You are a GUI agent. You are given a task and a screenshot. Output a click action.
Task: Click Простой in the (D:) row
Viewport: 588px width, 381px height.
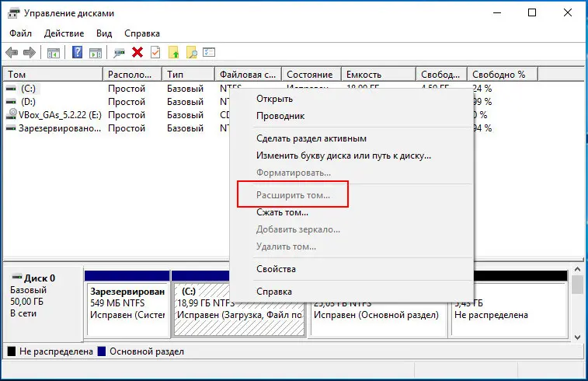pyautogui.click(x=127, y=102)
